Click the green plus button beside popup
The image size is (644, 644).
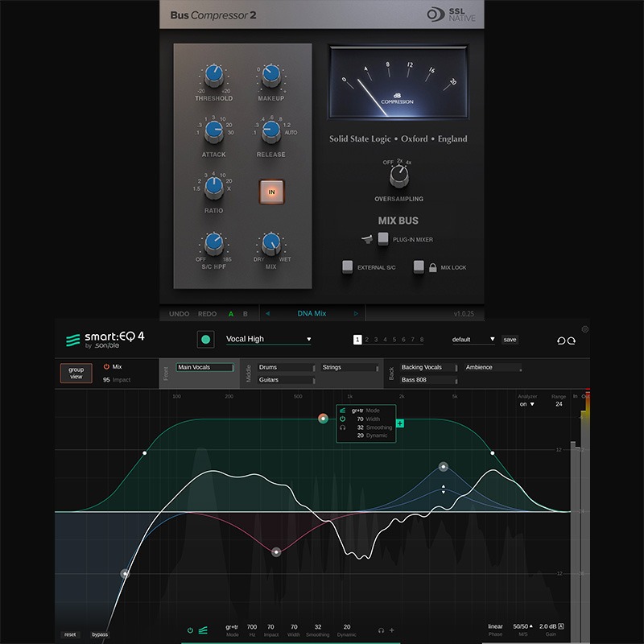pos(399,423)
